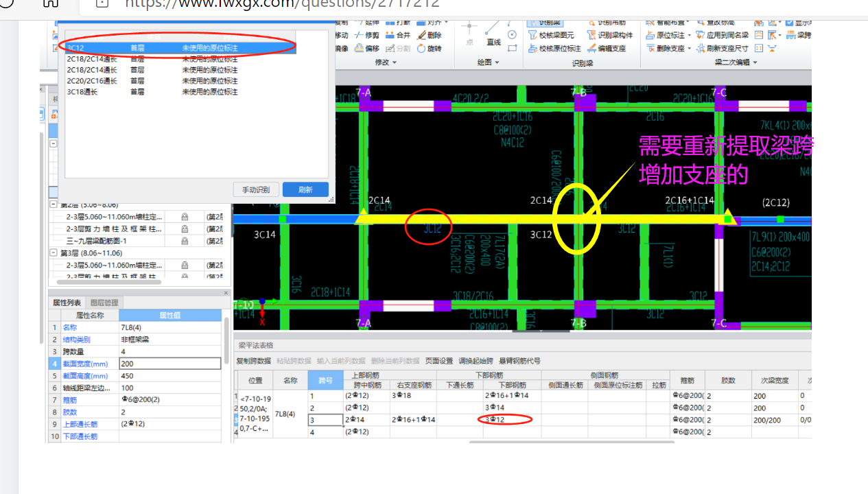The height and width of the screenshot is (494, 868).
Task: Click lock icon of first 2-3层5.060~11.060m row
Action: point(185,216)
